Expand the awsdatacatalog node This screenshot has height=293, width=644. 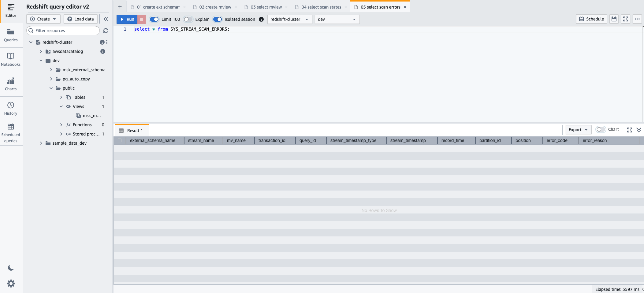coord(41,51)
